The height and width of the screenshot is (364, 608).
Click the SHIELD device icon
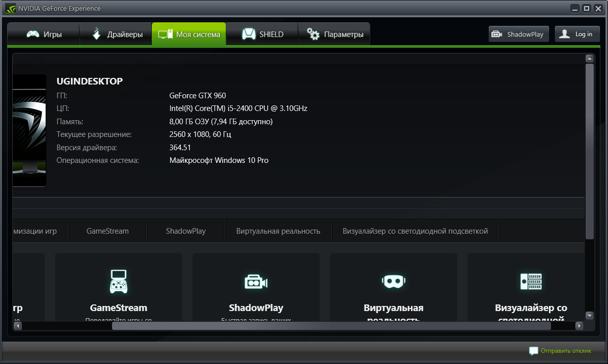point(249,34)
